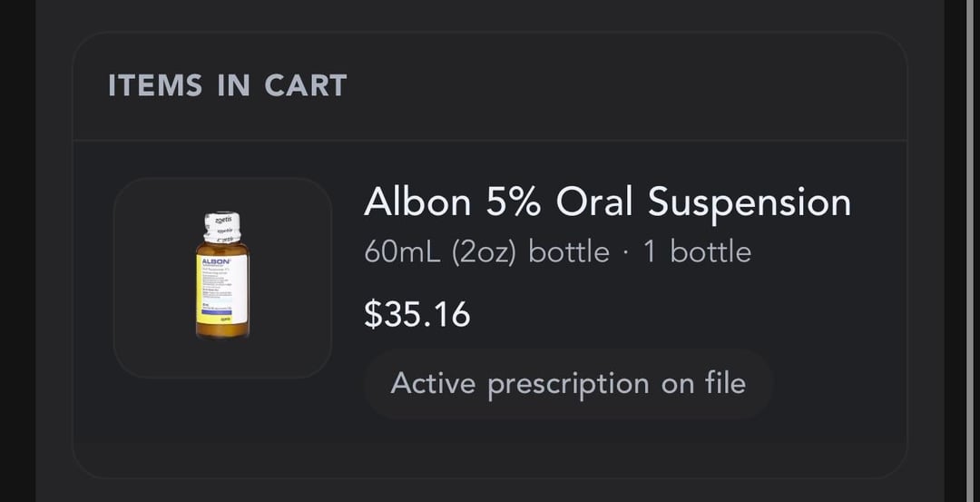Click the word CART in section header
980x502 pixels.
tap(306, 86)
